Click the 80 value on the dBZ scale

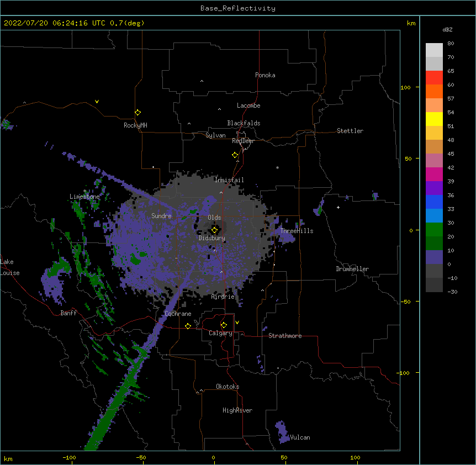click(451, 44)
